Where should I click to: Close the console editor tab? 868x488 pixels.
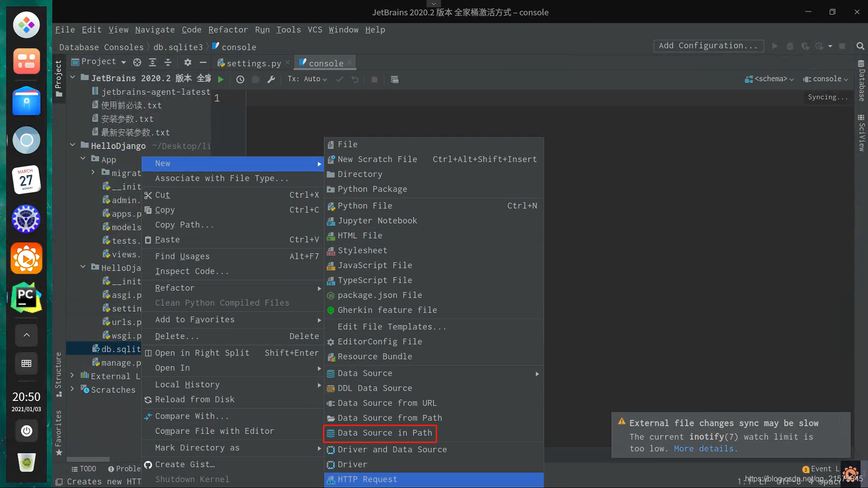(x=350, y=63)
